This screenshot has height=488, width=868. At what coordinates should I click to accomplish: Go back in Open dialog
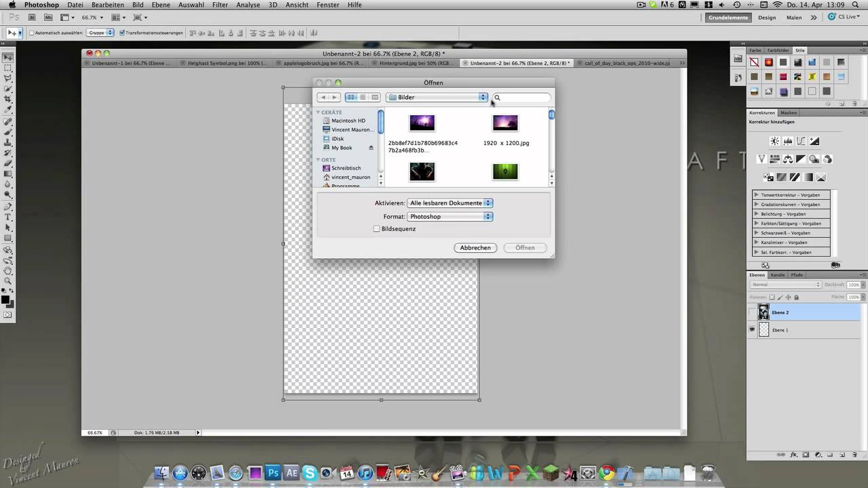point(323,98)
